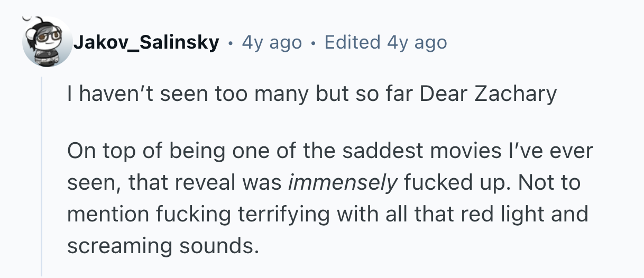Click the italicized word "immensely"

tap(343, 183)
